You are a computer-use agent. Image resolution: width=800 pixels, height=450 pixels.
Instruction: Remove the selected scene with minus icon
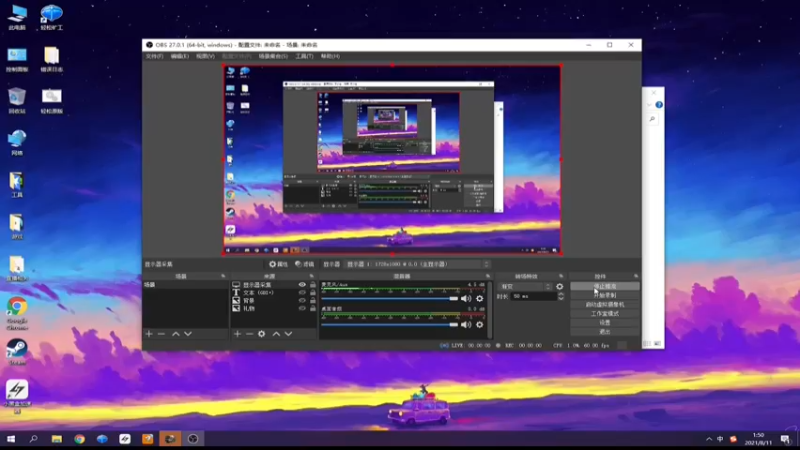161,334
